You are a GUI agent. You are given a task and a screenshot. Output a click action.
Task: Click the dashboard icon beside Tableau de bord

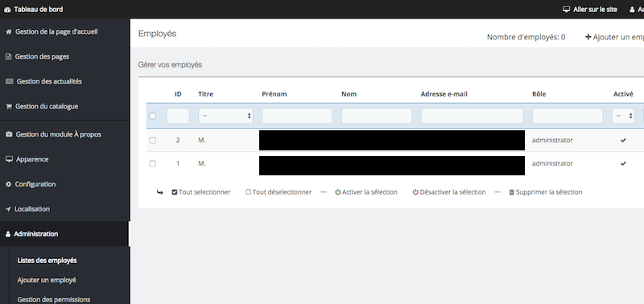pyautogui.click(x=7, y=10)
